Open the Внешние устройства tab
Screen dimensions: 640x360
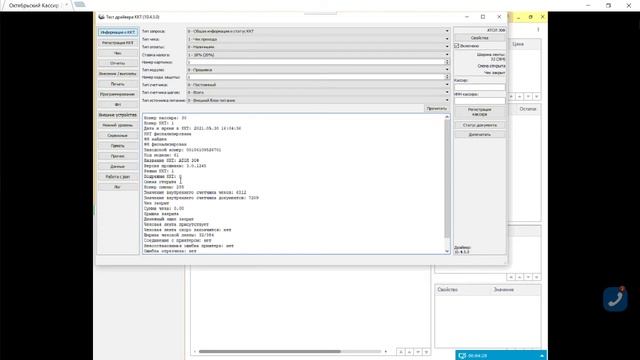[x=118, y=115]
